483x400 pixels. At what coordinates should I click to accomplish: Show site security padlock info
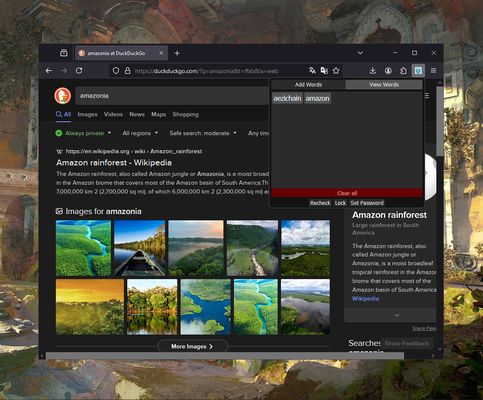128,71
